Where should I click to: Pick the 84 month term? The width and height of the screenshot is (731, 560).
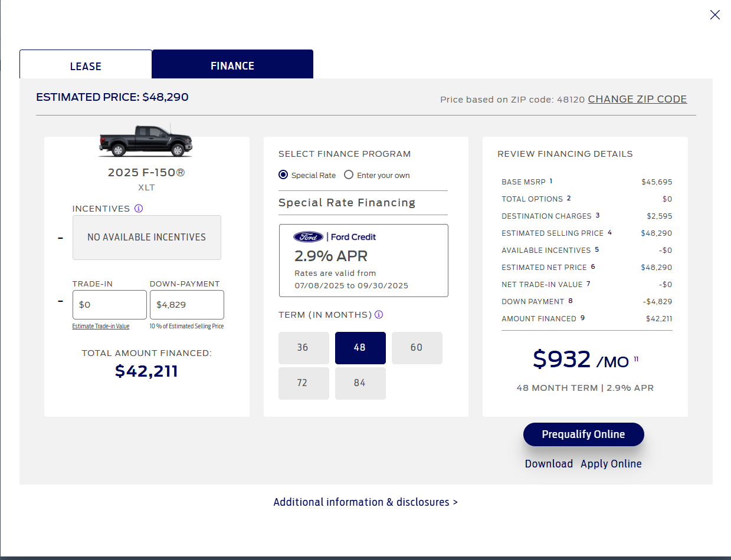[x=360, y=383]
